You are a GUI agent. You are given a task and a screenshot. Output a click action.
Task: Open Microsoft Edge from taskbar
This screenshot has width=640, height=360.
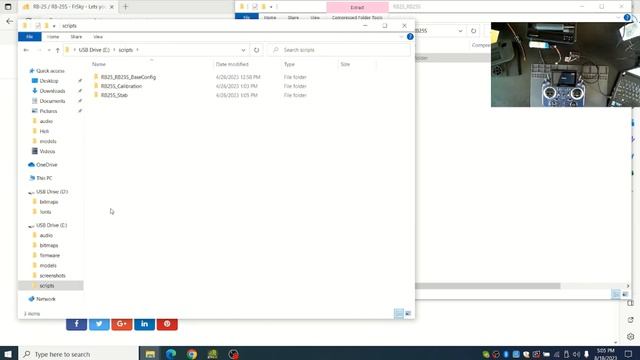[171, 354]
